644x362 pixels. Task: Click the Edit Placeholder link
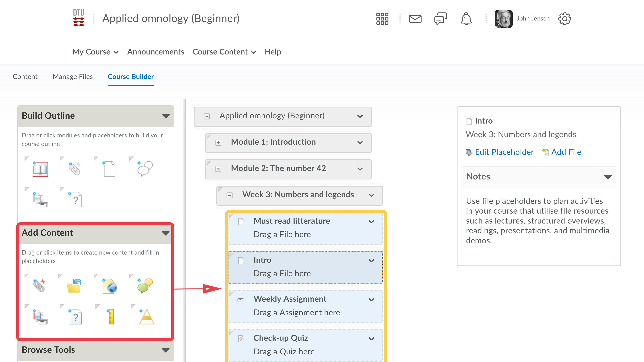[x=504, y=152]
